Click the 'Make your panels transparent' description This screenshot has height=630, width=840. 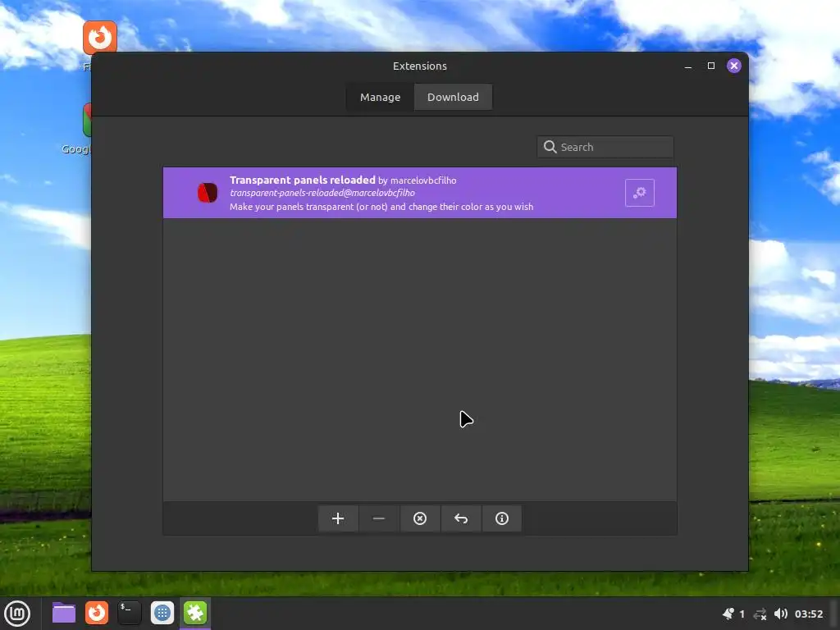(x=381, y=207)
